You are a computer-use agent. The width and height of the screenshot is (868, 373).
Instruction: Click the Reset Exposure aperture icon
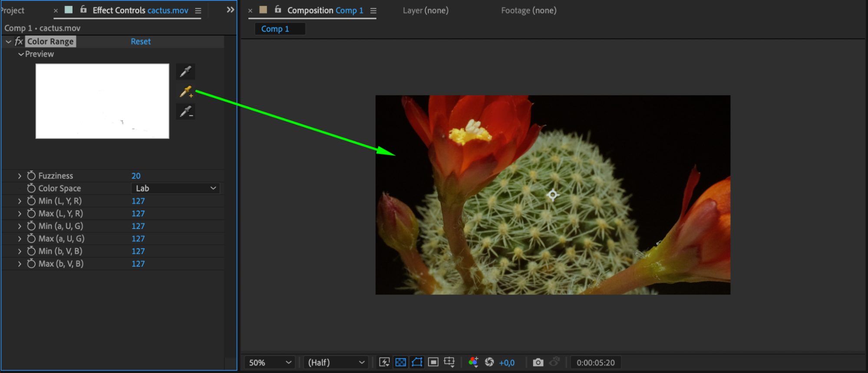[x=489, y=362]
